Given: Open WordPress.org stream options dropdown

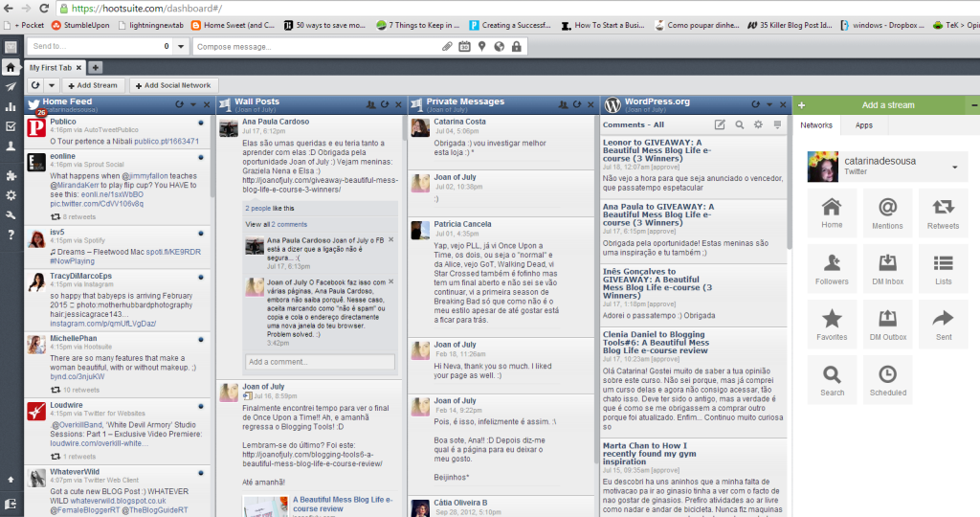Looking at the screenshot, I should point(769,105).
